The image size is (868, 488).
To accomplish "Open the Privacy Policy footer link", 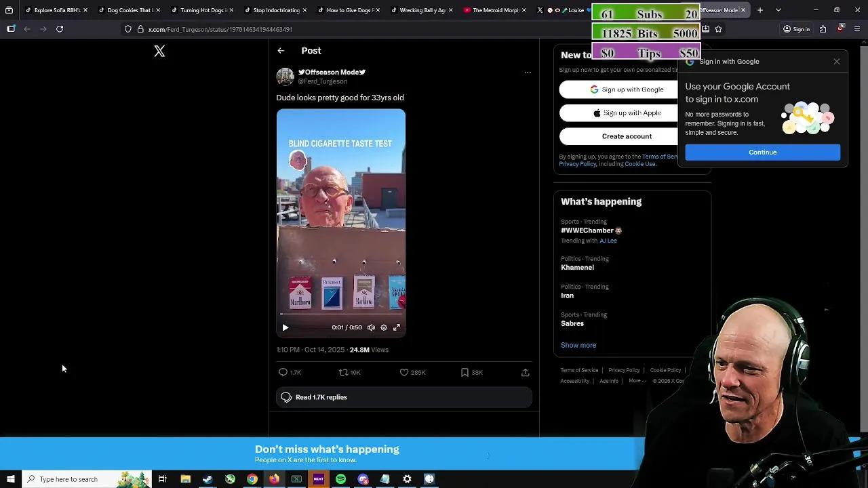I will [x=624, y=370].
